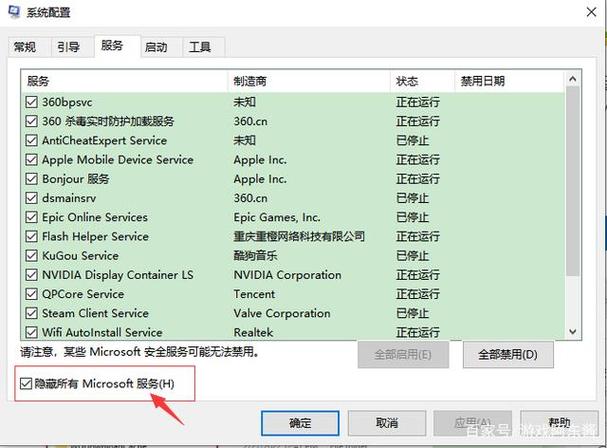Click the 全部启用(E) button
The height and width of the screenshot is (448, 607).
(x=403, y=354)
